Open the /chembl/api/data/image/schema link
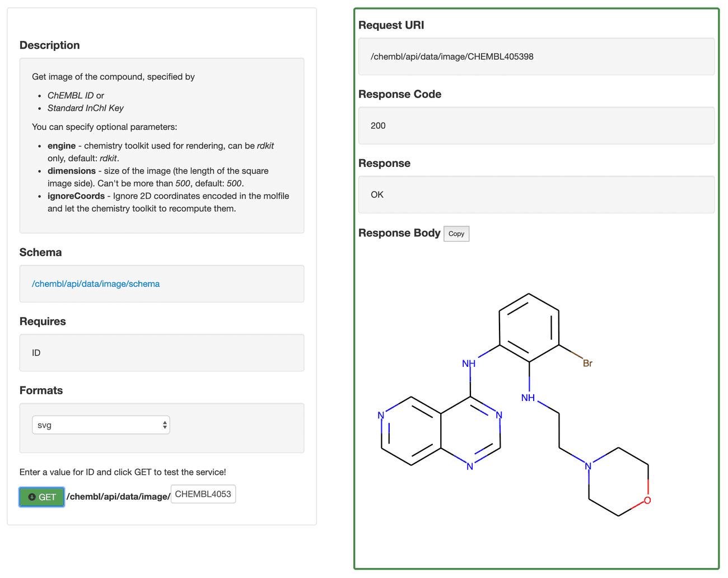Image resolution: width=728 pixels, height=578 pixels. (95, 283)
